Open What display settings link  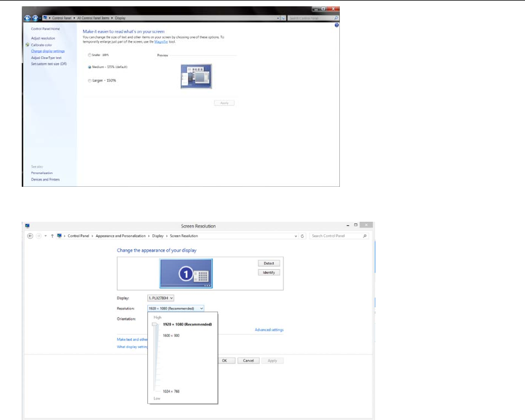(x=132, y=347)
